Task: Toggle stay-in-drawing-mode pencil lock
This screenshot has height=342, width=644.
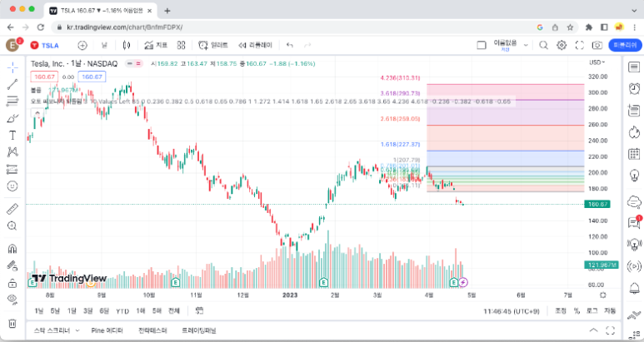Action: point(12,265)
